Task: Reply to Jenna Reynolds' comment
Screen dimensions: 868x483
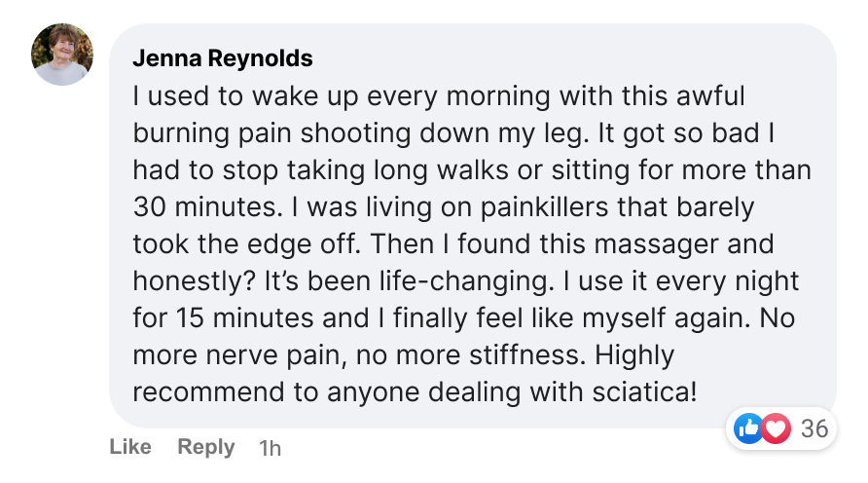Action: click(205, 447)
